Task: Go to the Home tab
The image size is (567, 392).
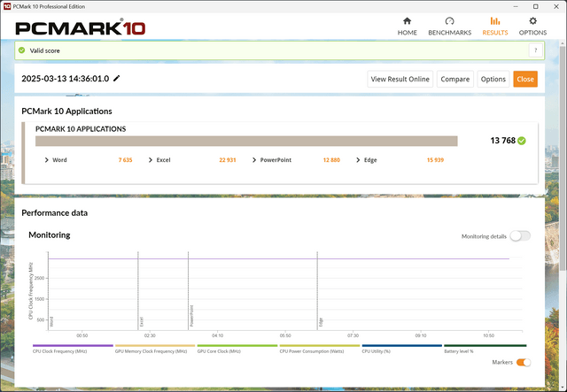Action: pyautogui.click(x=408, y=27)
